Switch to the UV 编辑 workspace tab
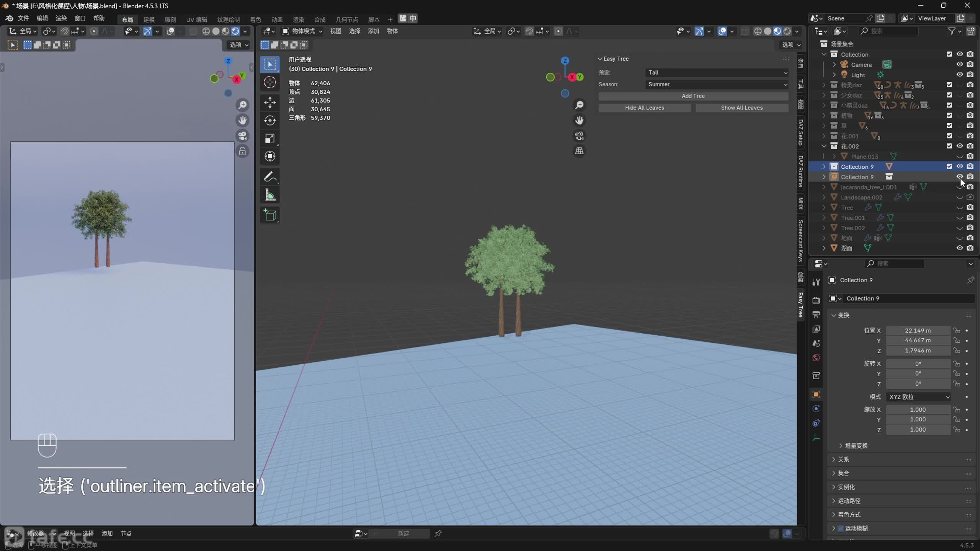This screenshot has width=980, height=551. [x=196, y=19]
